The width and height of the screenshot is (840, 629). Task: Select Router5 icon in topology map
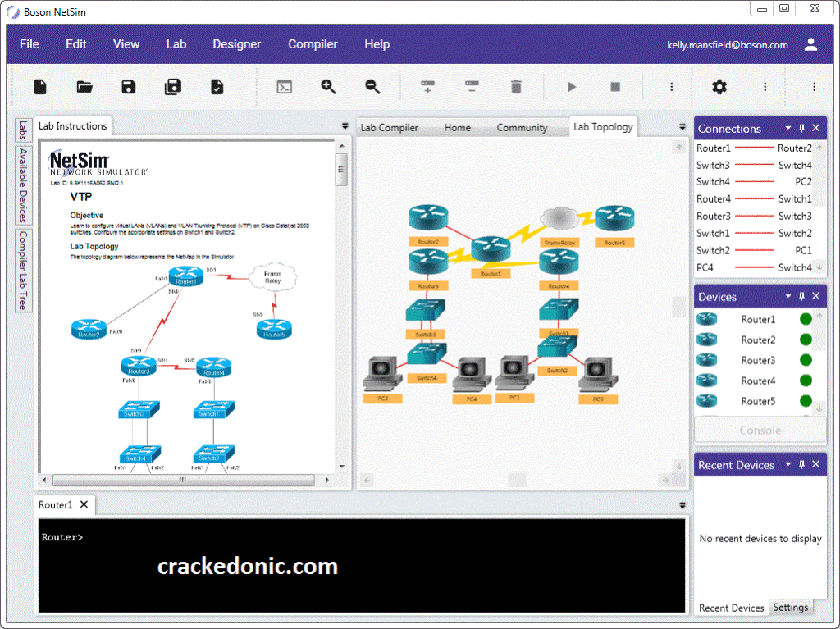pyautogui.click(x=615, y=218)
